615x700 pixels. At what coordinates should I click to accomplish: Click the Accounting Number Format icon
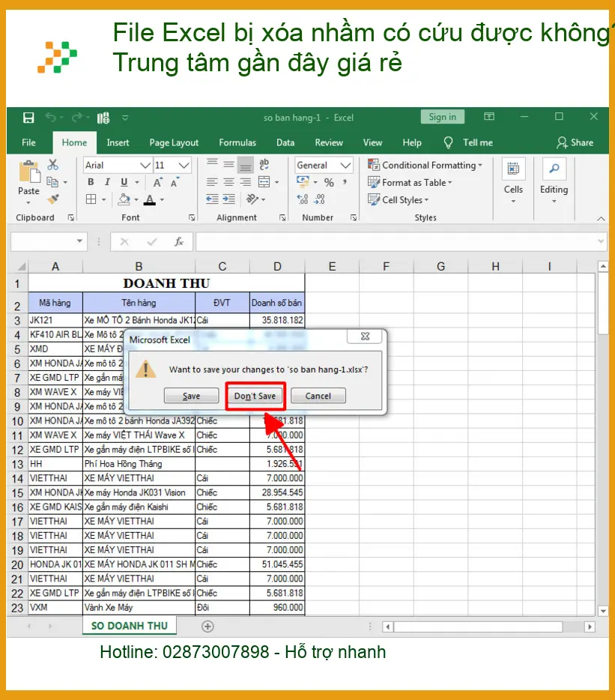(x=303, y=181)
